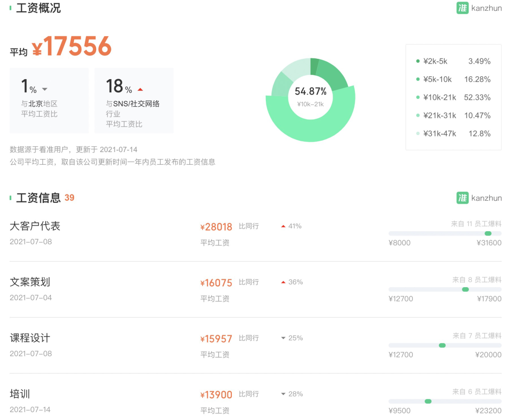Click the gray down arrow beside 25%

tap(283, 338)
